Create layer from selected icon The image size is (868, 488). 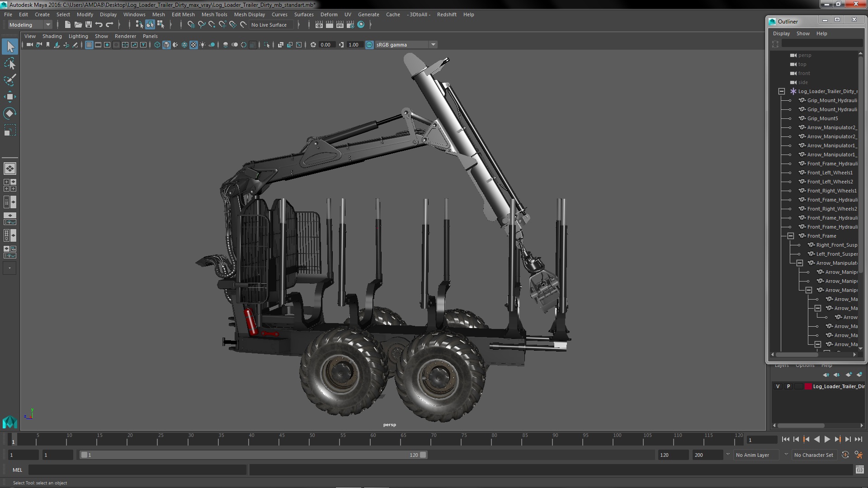click(859, 375)
